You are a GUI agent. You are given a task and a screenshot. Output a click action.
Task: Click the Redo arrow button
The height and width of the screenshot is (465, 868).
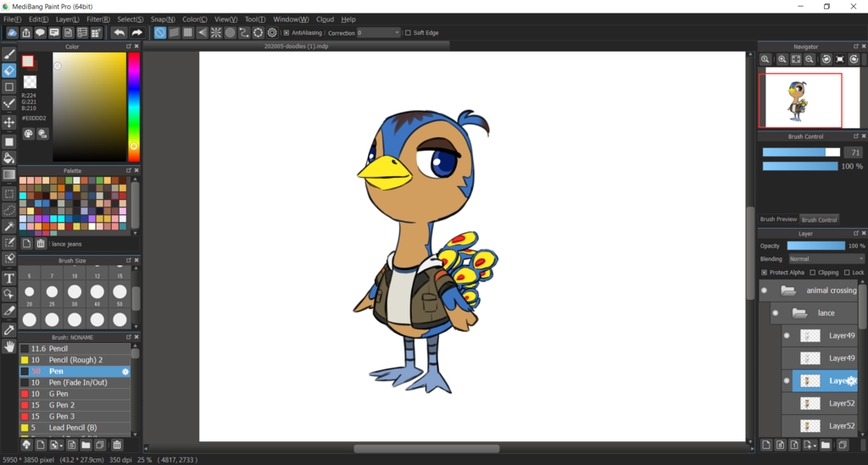pos(136,33)
